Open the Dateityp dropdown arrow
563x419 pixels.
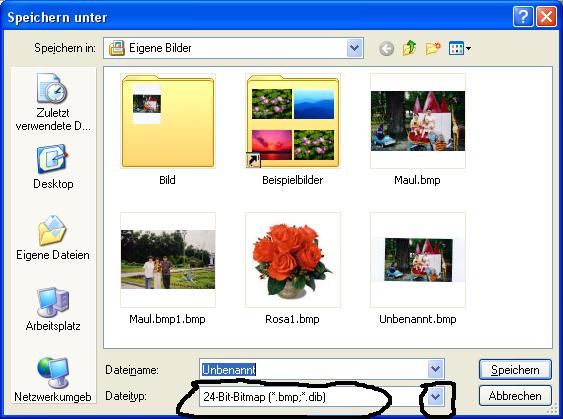tap(435, 396)
